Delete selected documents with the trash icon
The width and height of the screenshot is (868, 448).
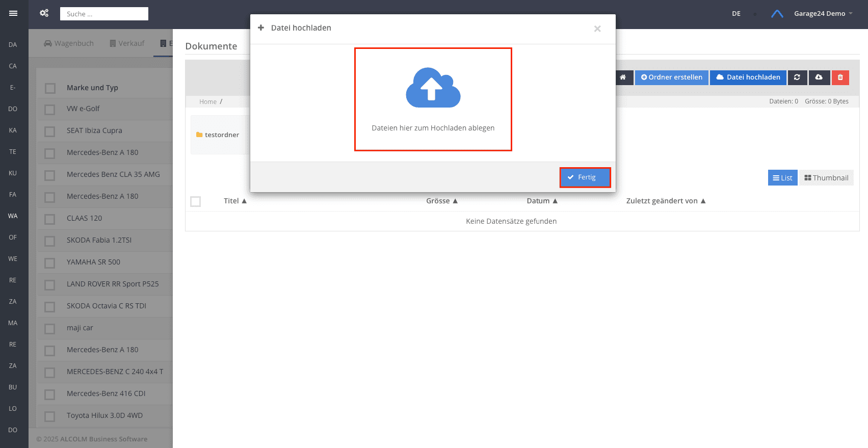point(840,77)
